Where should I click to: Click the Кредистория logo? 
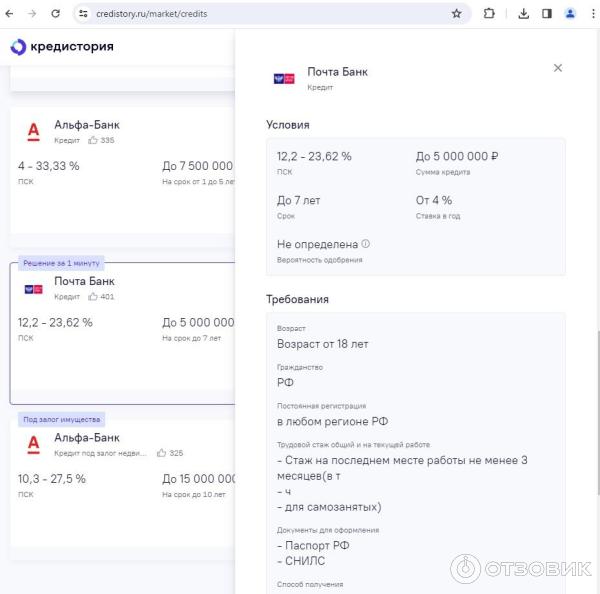[x=62, y=47]
